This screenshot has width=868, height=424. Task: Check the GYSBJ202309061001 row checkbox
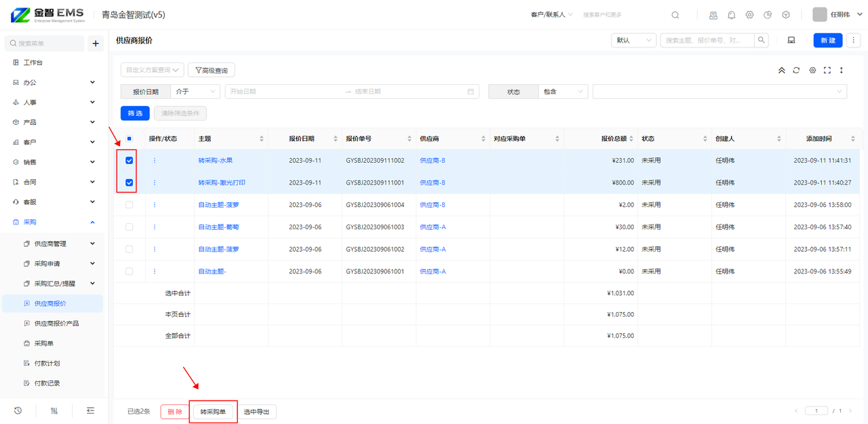pos(130,271)
